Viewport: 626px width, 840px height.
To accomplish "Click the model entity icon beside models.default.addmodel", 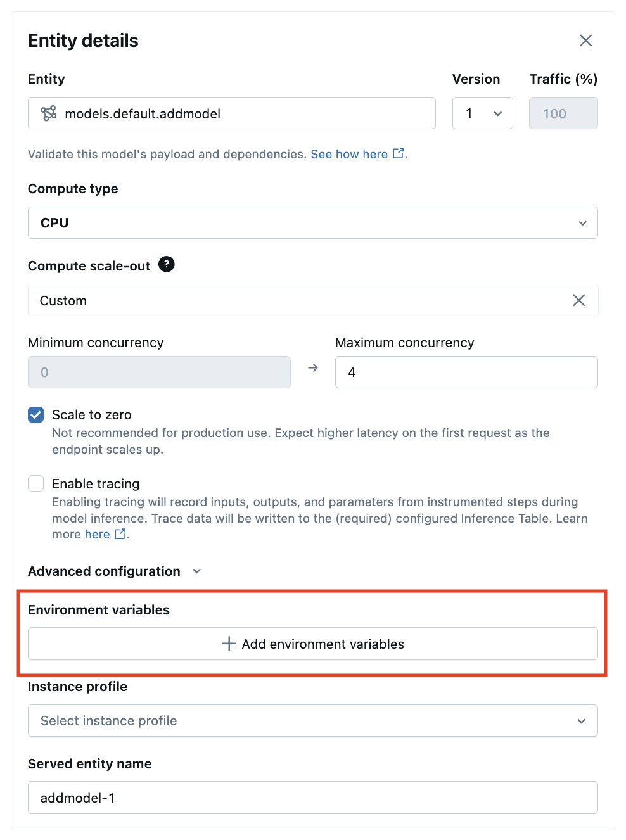I will [49, 113].
